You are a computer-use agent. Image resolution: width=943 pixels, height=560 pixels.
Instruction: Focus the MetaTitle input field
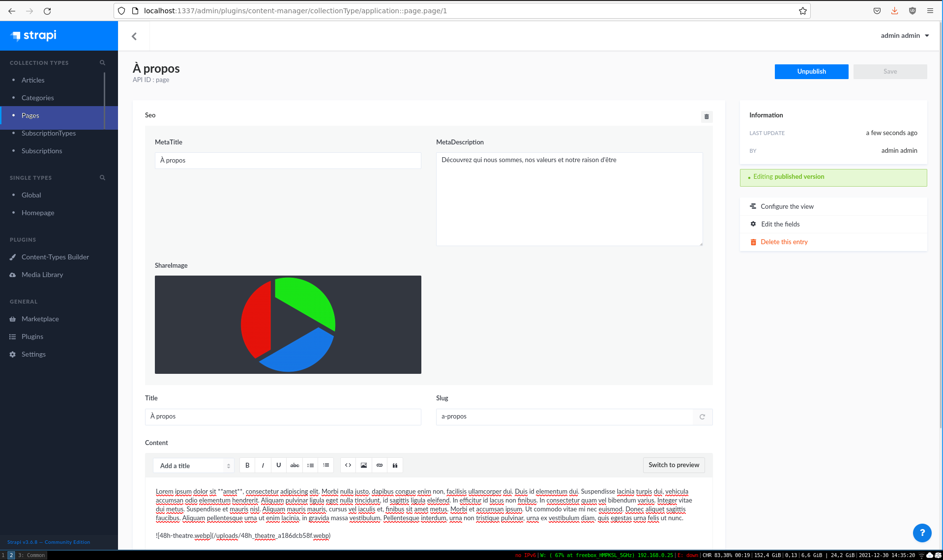tap(288, 161)
